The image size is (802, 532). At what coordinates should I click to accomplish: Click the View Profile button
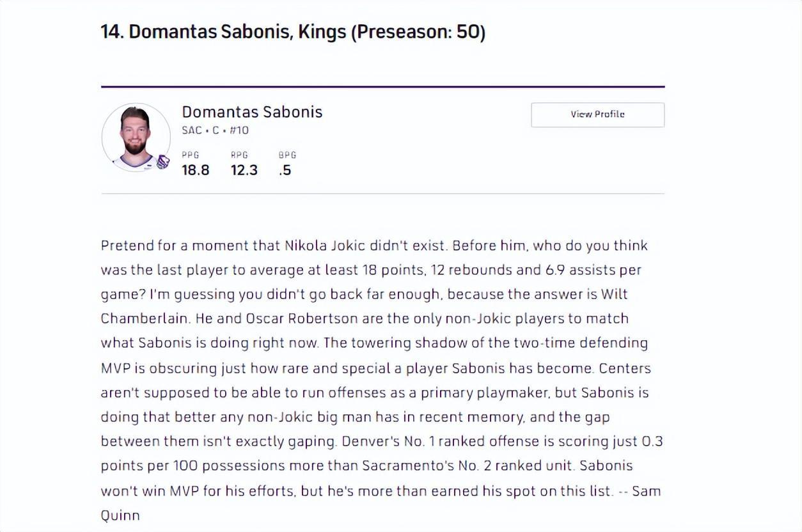tap(597, 114)
